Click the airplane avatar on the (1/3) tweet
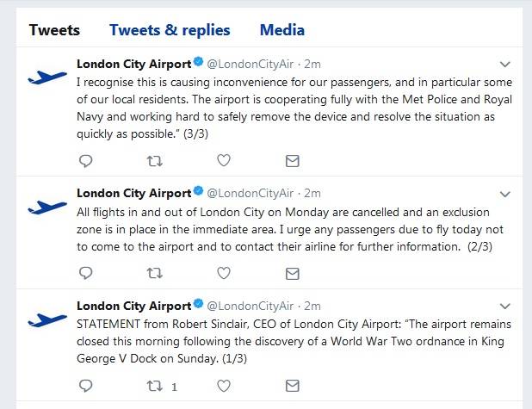 pyautogui.click(x=47, y=319)
